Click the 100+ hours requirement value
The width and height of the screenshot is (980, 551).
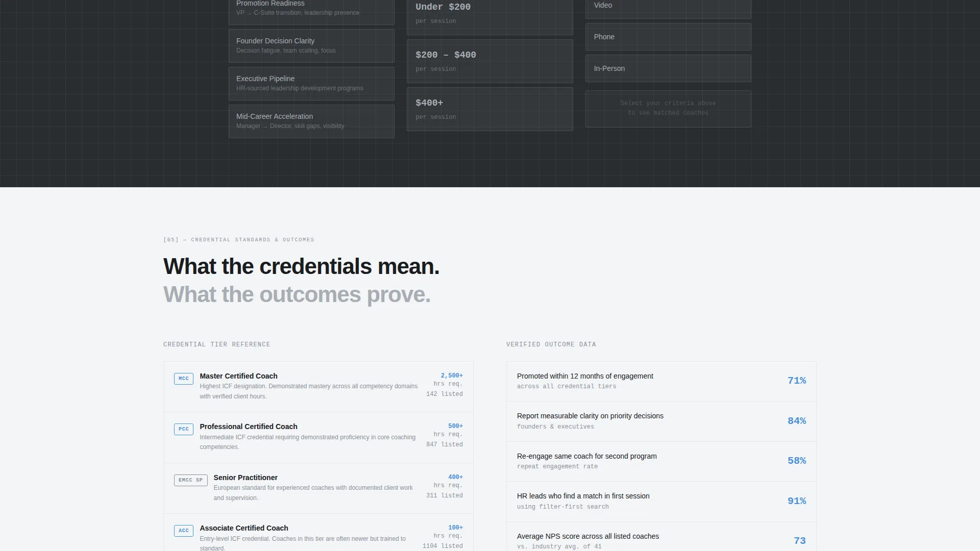tap(455, 528)
